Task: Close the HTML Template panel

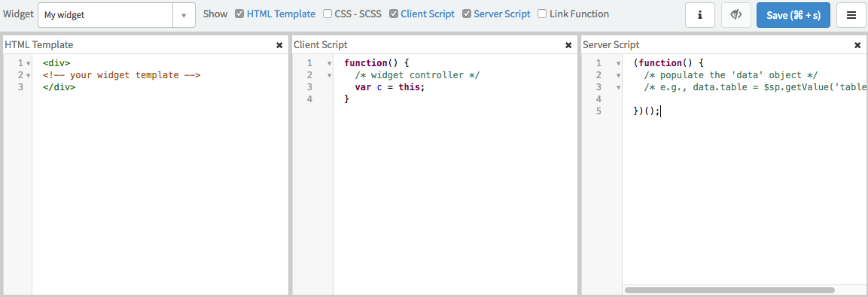Action: tap(279, 45)
